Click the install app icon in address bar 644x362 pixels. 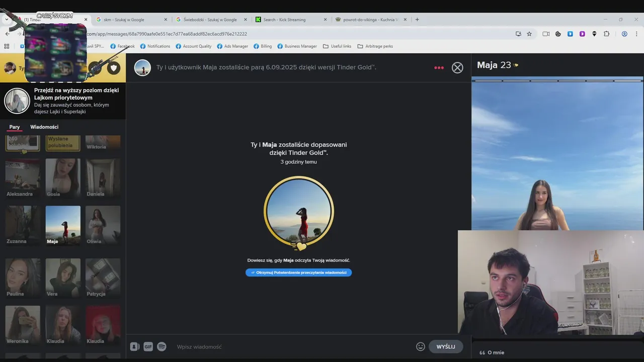click(x=518, y=34)
